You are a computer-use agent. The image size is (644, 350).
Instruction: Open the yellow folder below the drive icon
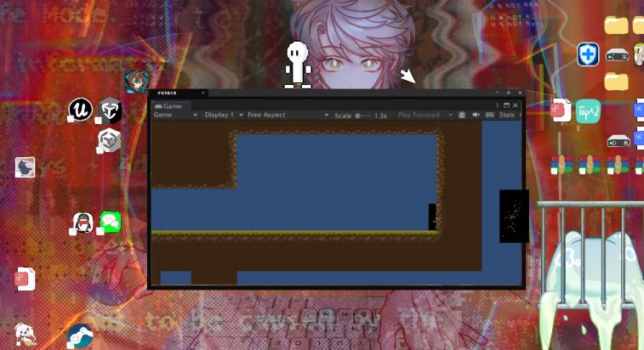616,82
